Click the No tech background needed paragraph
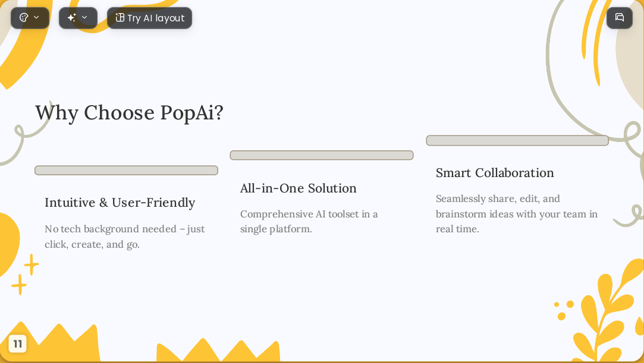Viewport: 644px width, 363px height. pos(125,236)
